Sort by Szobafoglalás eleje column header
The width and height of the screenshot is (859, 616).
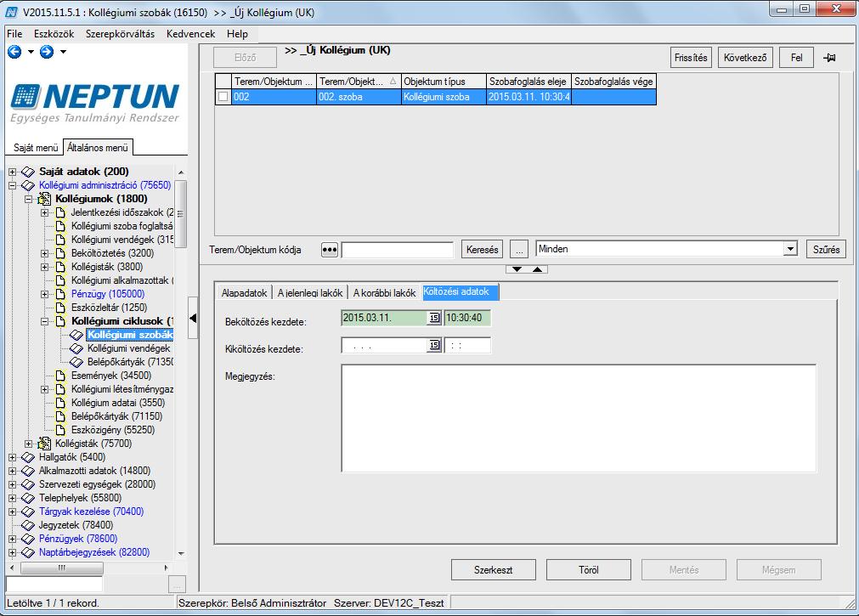coord(528,81)
